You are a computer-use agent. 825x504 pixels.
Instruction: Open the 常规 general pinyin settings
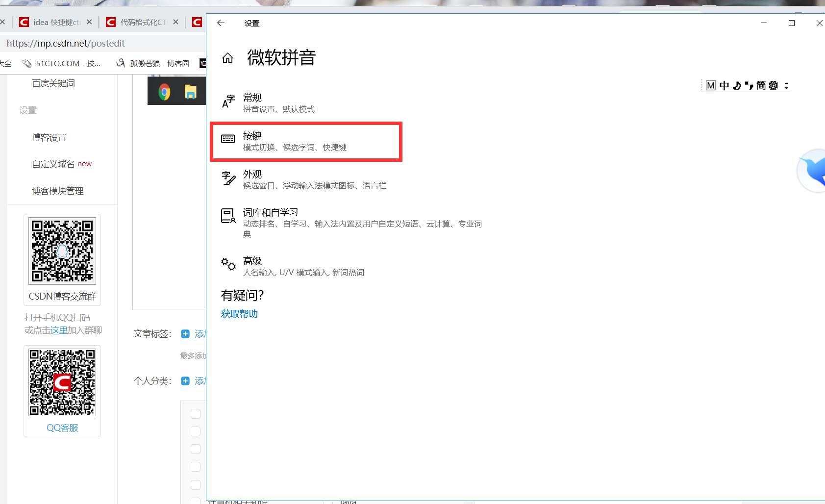point(279,102)
